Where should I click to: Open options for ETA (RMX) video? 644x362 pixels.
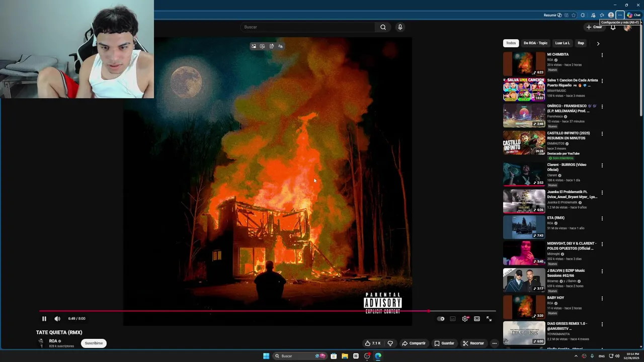[602, 219]
